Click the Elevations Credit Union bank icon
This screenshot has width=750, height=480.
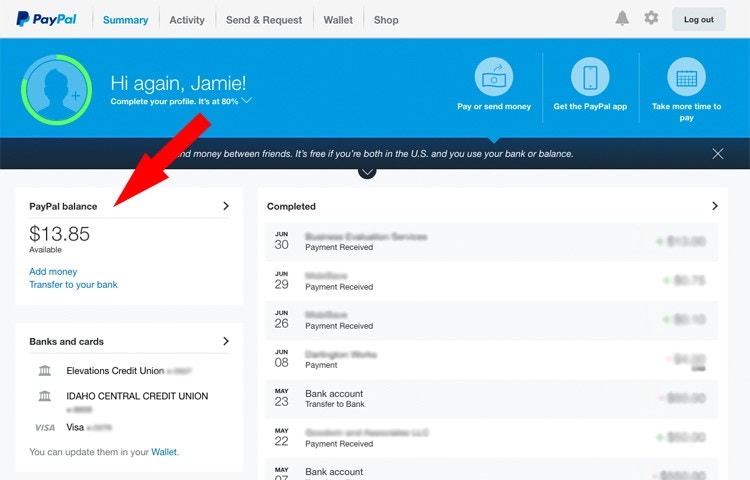44,371
